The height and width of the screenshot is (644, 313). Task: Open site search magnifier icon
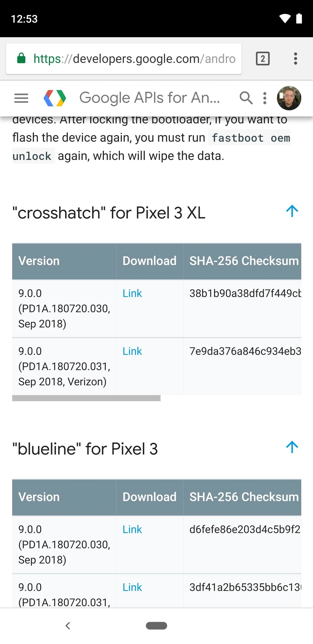point(246,98)
